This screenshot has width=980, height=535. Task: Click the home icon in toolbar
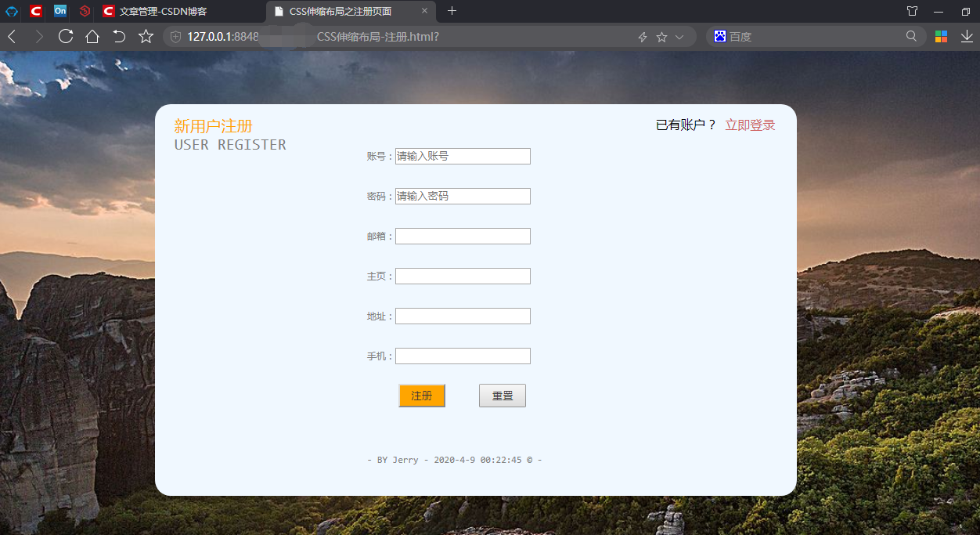point(91,36)
